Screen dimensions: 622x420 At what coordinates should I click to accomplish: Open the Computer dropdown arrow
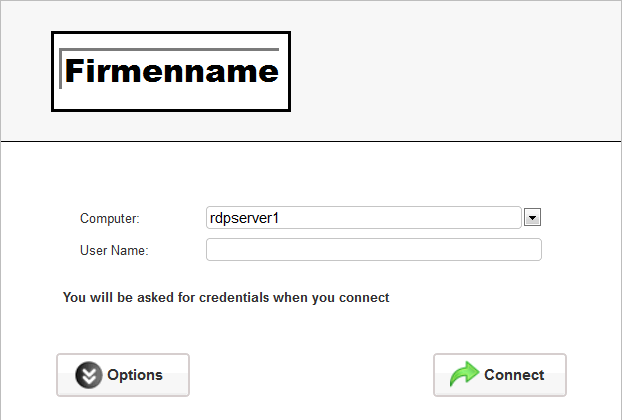click(533, 217)
